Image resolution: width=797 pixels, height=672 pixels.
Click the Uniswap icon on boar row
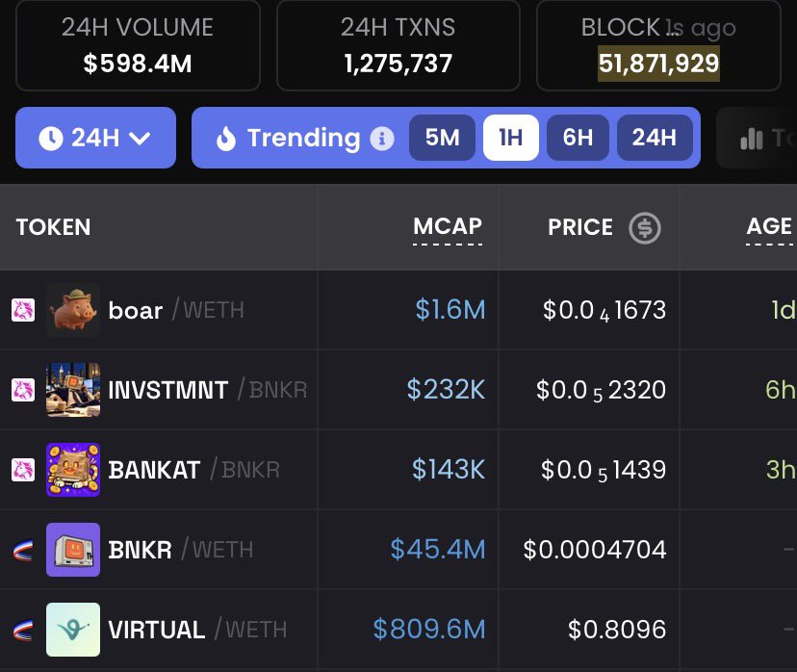pyautogui.click(x=23, y=310)
